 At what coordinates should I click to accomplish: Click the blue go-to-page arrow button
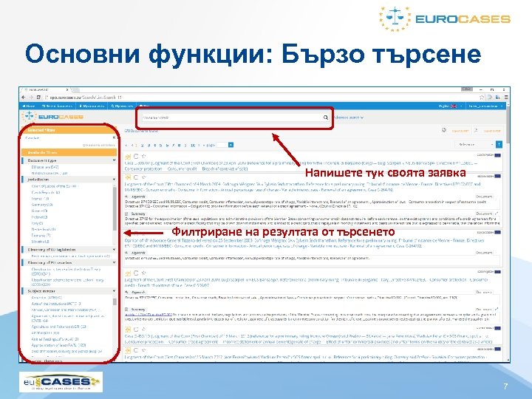pyautogui.click(x=231, y=145)
